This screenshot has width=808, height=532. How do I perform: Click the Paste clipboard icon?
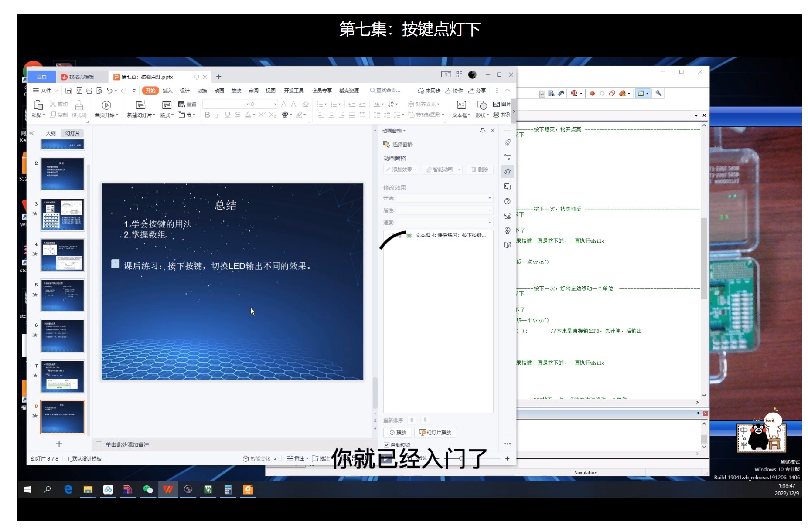[x=38, y=105]
